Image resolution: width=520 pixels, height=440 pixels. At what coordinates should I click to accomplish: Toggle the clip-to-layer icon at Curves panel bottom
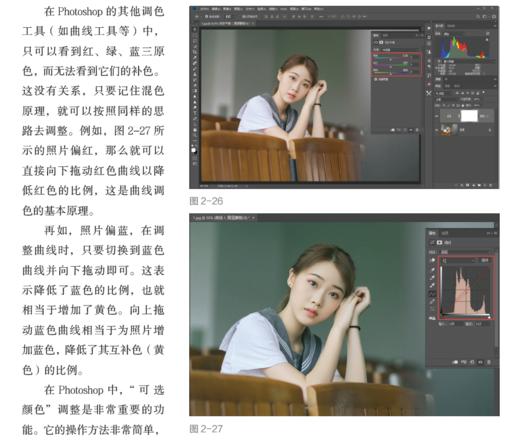[x=455, y=362]
